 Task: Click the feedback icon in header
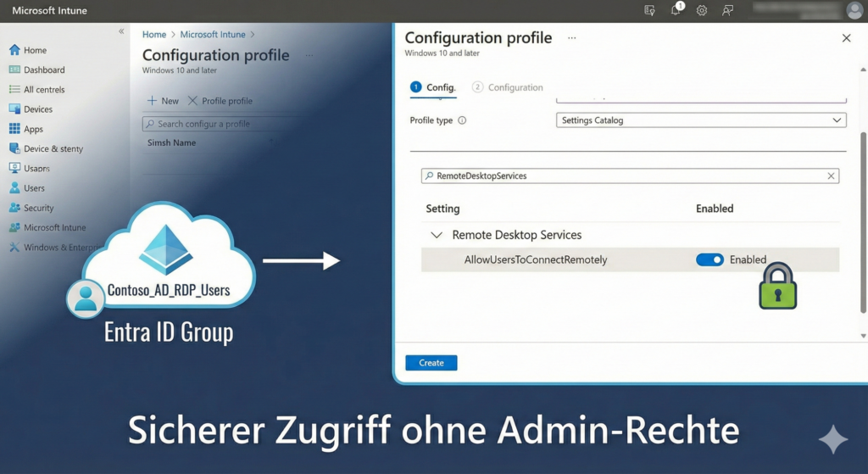pyautogui.click(x=727, y=11)
